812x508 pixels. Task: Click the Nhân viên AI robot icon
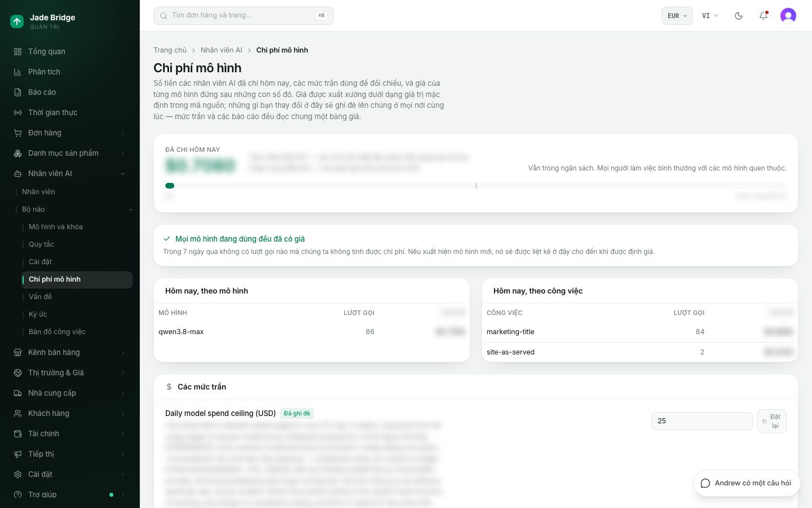pos(17,173)
